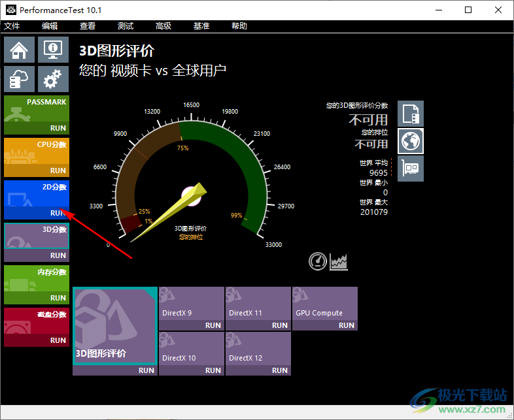Run the 2D分数 test
Viewport: 514px width, 420px height.
click(x=58, y=213)
